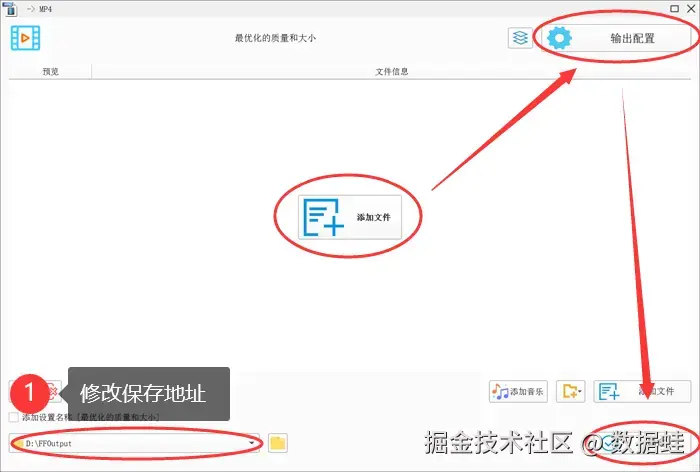Click the bottom-right 添加文件 button
Viewport: 700px width, 472px height.
click(x=642, y=392)
